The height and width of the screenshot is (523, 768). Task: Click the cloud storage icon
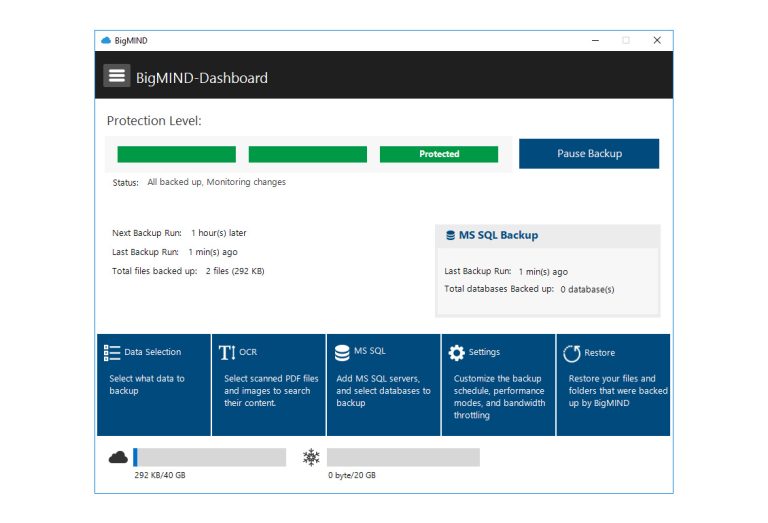[118, 457]
